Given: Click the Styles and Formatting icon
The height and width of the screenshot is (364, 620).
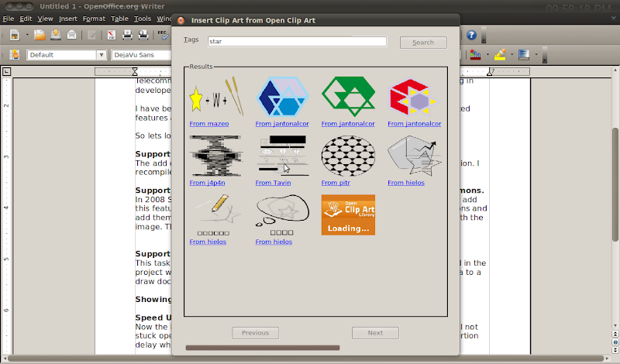Looking at the screenshot, I should click(15, 54).
